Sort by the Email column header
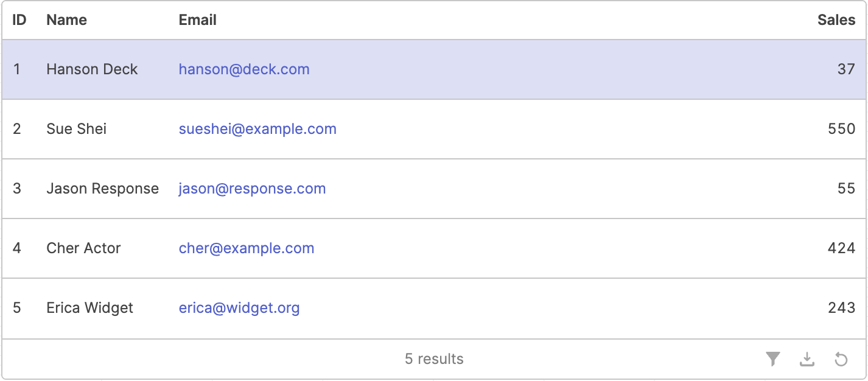 pyautogui.click(x=198, y=20)
